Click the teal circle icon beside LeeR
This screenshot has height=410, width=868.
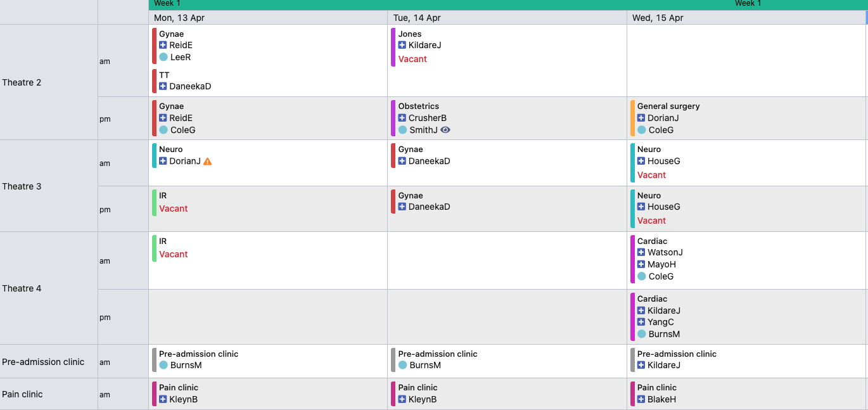click(163, 57)
